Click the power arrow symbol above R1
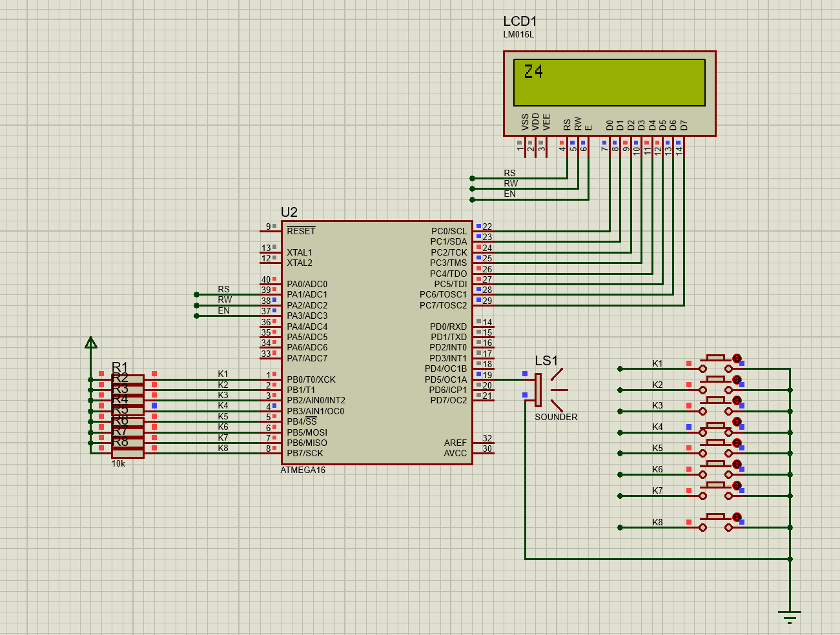This screenshot has width=840, height=635. coord(90,342)
